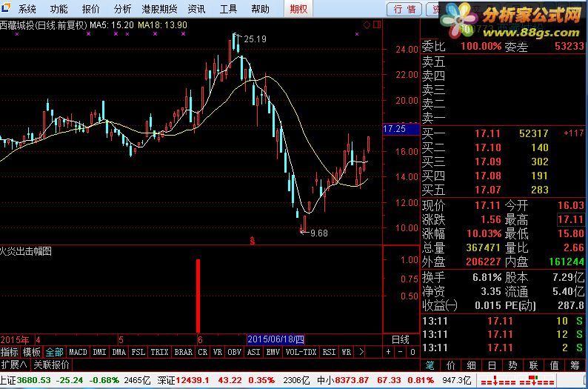
Task: Click the red window-layout icon above chart
Action: 377,24
